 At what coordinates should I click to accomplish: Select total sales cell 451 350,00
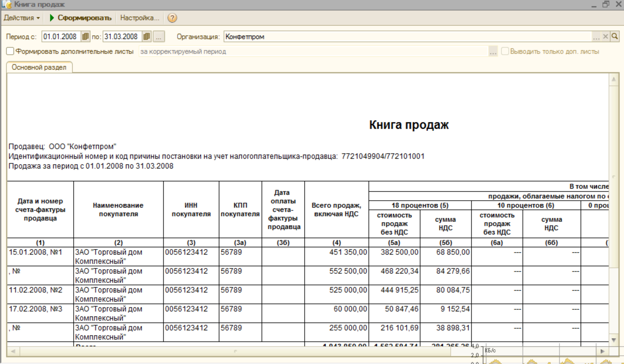336,257
